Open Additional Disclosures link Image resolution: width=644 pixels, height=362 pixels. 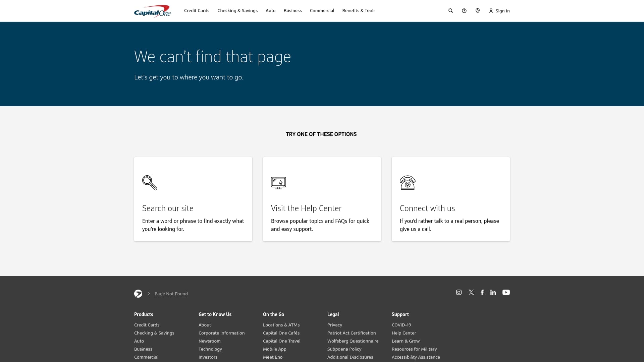click(350, 357)
